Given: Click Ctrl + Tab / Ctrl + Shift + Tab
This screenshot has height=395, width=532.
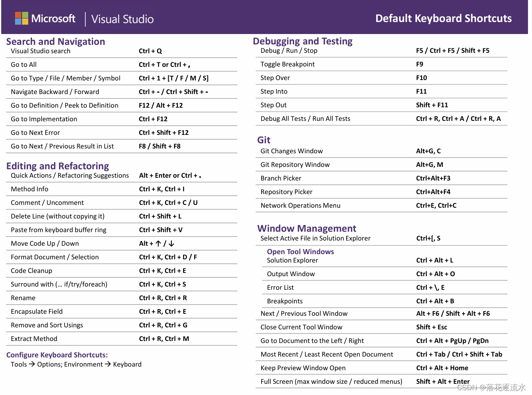Looking at the screenshot, I should tap(459, 355).
